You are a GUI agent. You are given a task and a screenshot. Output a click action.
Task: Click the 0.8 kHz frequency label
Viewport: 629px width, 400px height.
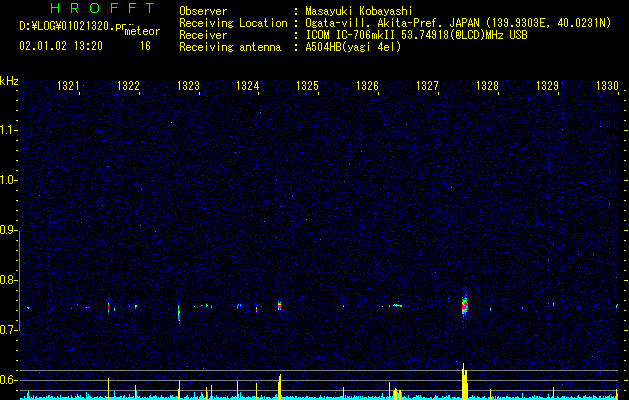(8, 280)
